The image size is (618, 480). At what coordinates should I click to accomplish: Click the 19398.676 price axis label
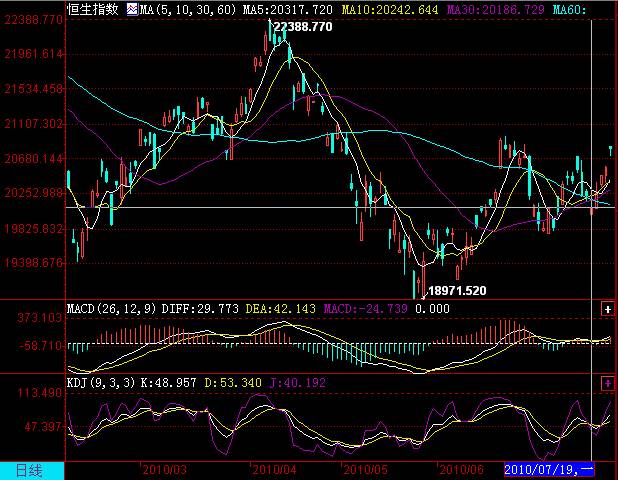tap(33, 262)
